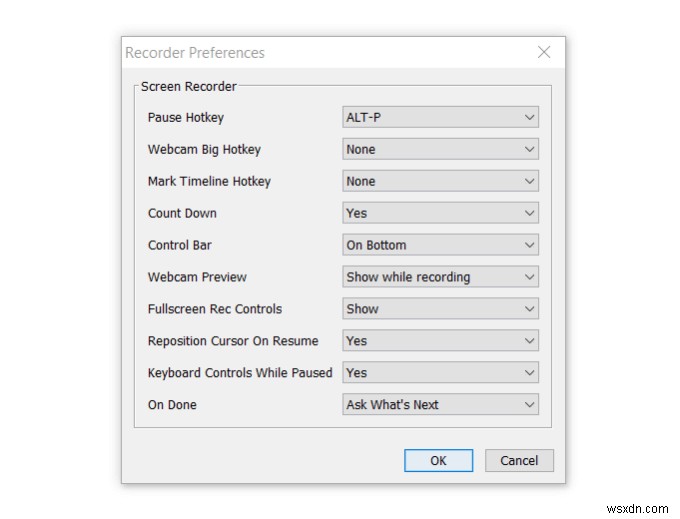Open the Control Bar position dropdown

(x=440, y=245)
